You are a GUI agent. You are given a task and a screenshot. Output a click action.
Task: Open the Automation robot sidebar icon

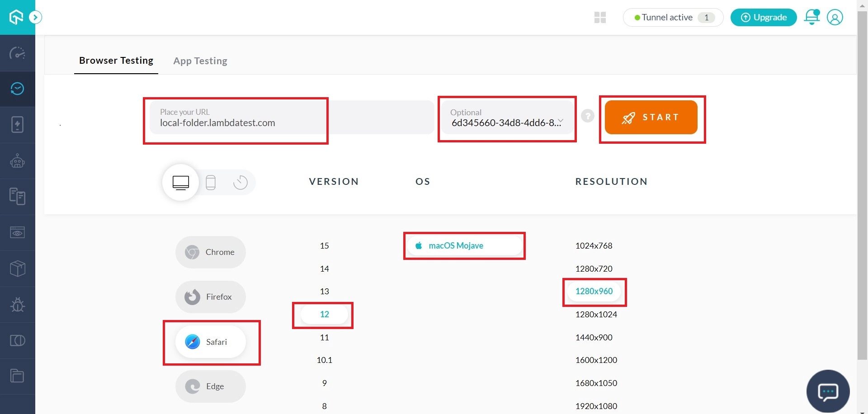(17, 161)
